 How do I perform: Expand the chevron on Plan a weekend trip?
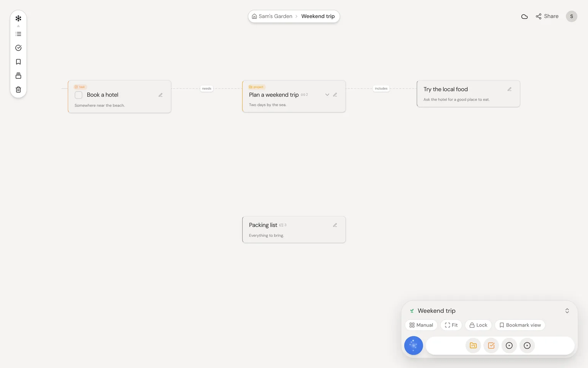[327, 95]
